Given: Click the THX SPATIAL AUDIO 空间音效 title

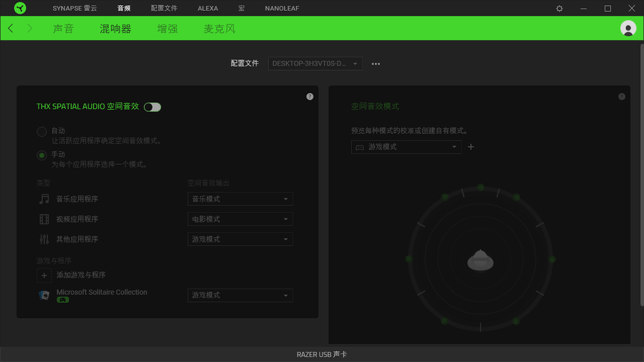Looking at the screenshot, I should pyautogui.click(x=87, y=107).
